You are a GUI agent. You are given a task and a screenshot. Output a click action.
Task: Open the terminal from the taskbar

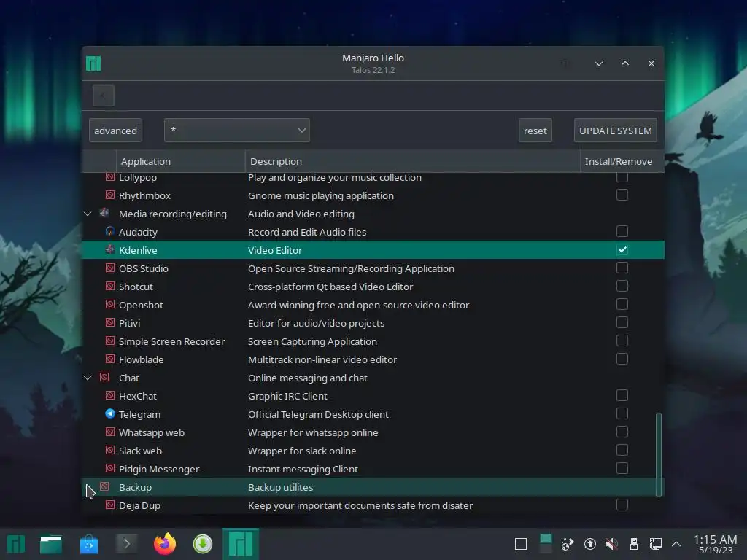pos(127,544)
